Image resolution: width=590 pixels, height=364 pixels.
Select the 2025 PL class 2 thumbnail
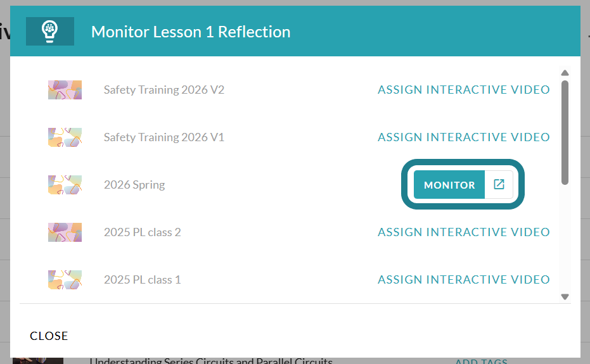click(x=65, y=232)
